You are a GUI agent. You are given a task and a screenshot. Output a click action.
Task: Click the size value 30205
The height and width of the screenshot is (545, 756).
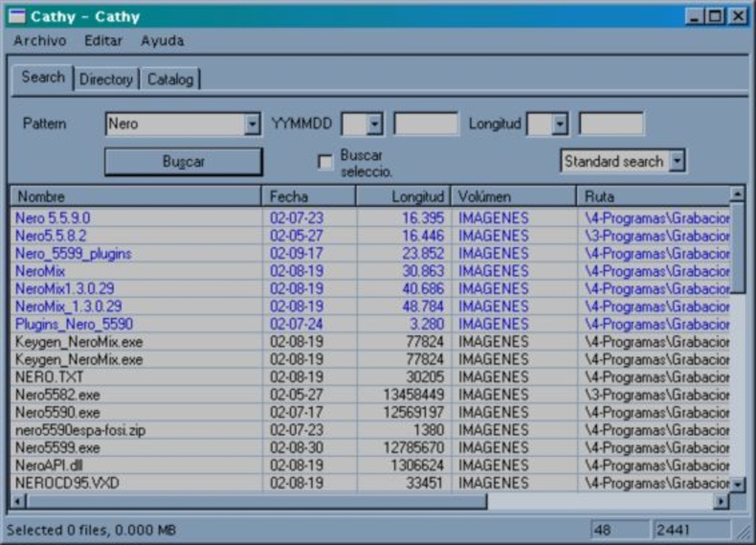[x=424, y=377]
